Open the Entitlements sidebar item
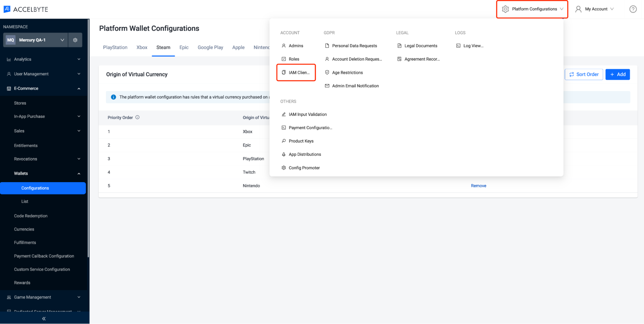This screenshot has width=644, height=324. (26, 146)
